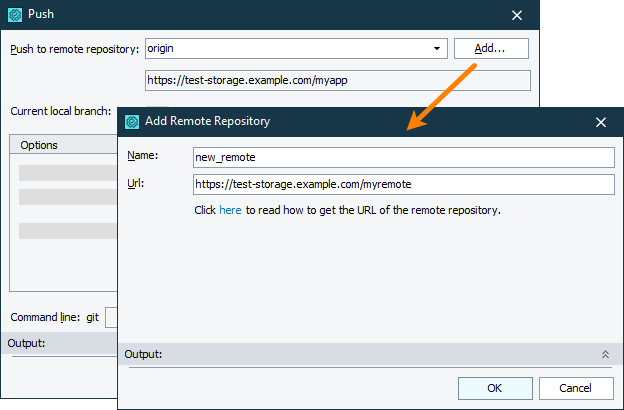This screenshot has width=624, height=410.
Task: Click the Push dialog title bar icon
Action: point(16,15)
